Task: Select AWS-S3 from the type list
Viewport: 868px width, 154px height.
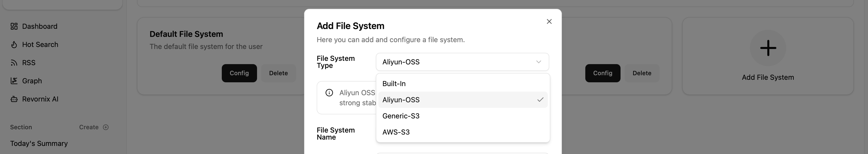Action: click(396, 132)
